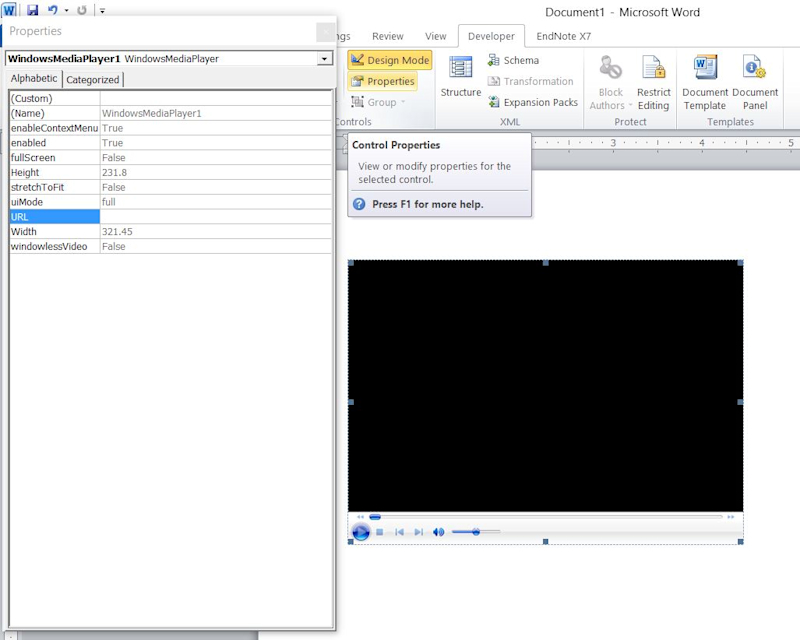Click the Word application icon in title bar
The image size is (800, 640).
coord(9,9)
